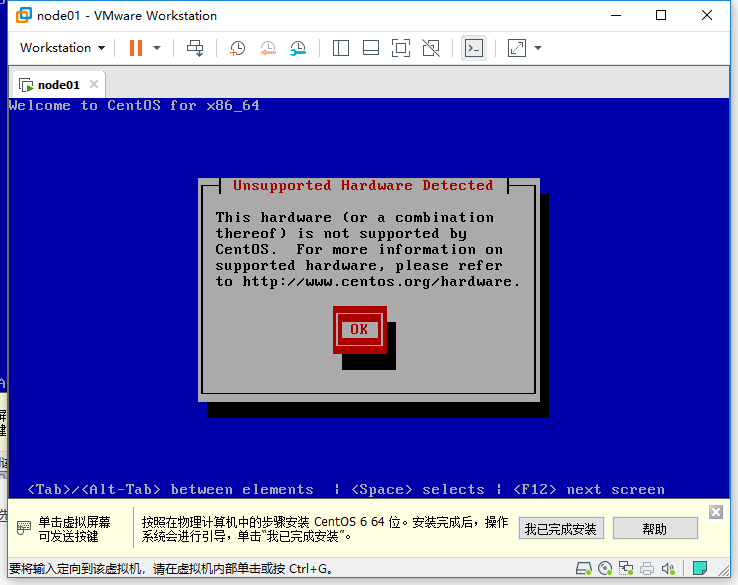
Task: Click the VMware Workstation title bar logo
Action: pos(24,15)
